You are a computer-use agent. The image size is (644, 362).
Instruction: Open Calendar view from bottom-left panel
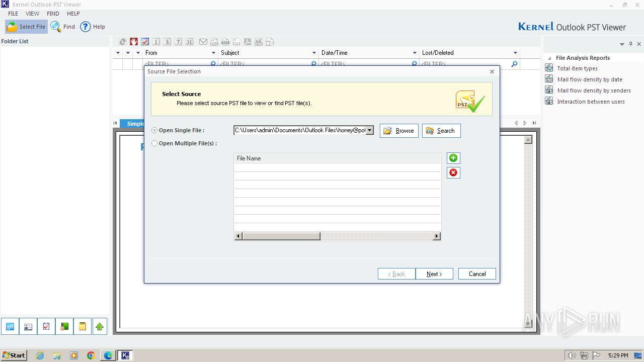10,326
